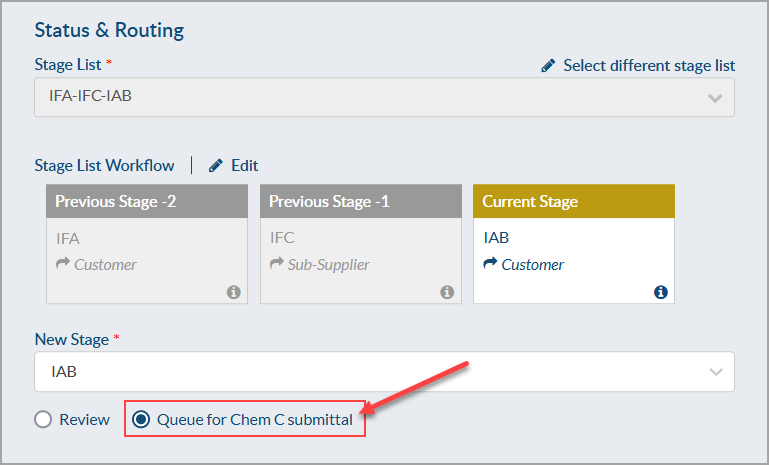This screenshot has width=769, height=465.
Task: Expand the Stage List dropdown chevron
Action: (715, 98)
